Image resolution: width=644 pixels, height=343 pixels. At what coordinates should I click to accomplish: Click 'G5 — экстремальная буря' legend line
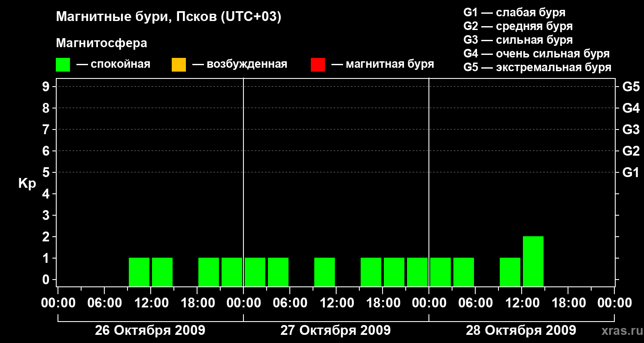pos(538,67)
